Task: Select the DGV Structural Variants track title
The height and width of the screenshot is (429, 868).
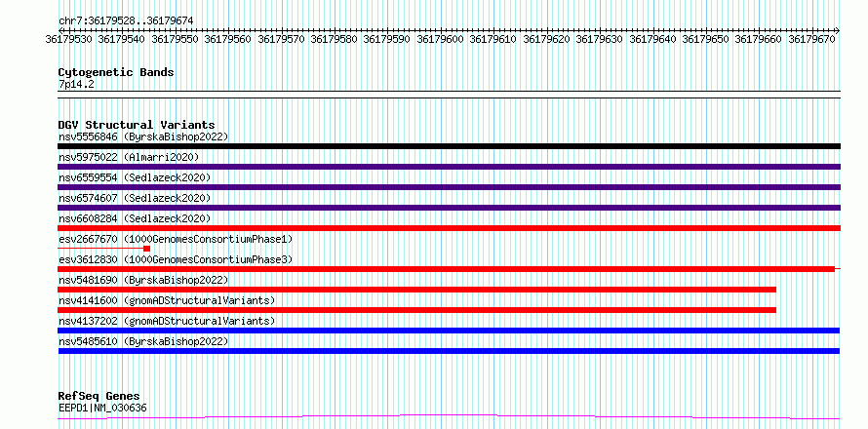Action: [137, 125]
